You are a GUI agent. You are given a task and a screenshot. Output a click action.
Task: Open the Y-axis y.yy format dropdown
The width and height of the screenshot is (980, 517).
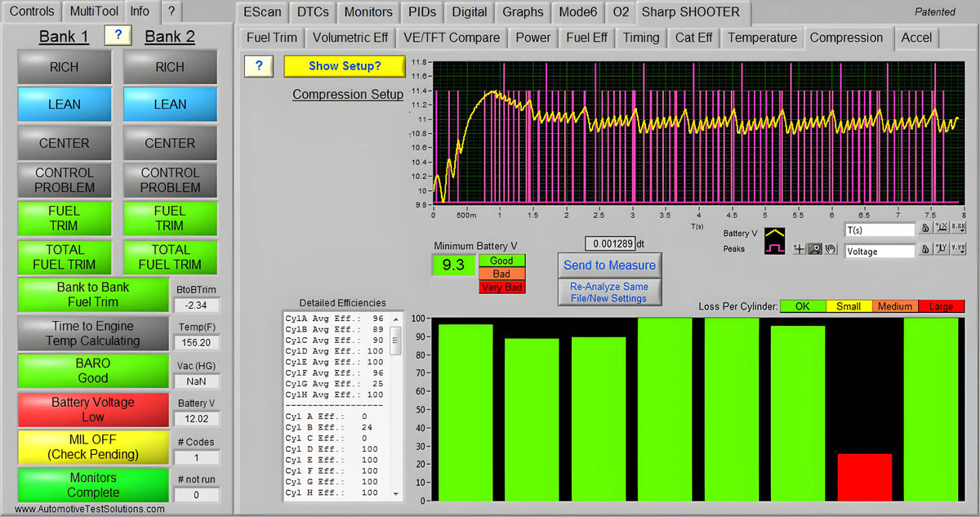[x=956, y=250]
